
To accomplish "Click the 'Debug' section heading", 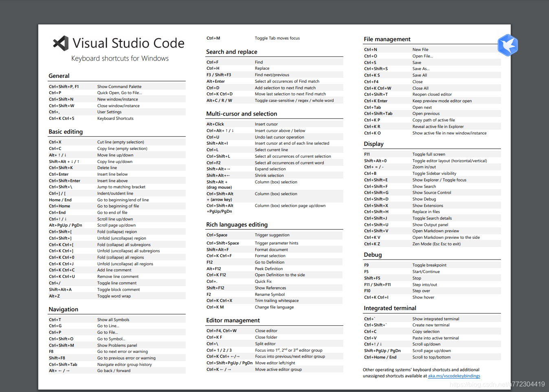I will [373, 255].
